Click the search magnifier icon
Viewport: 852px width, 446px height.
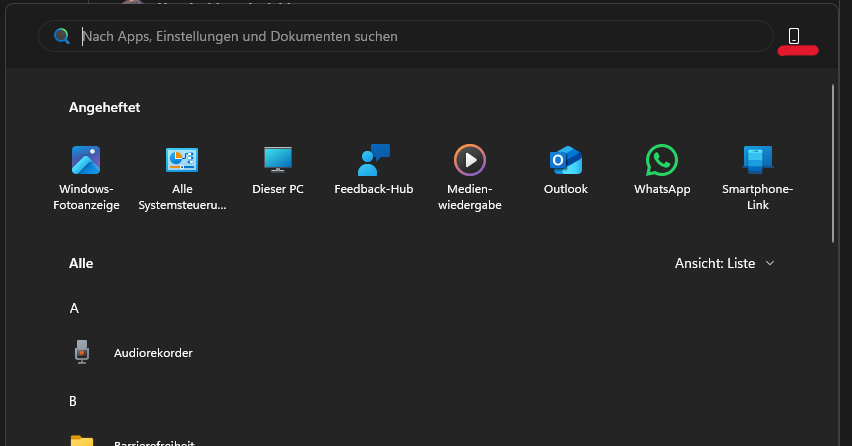tap(62, 36)
